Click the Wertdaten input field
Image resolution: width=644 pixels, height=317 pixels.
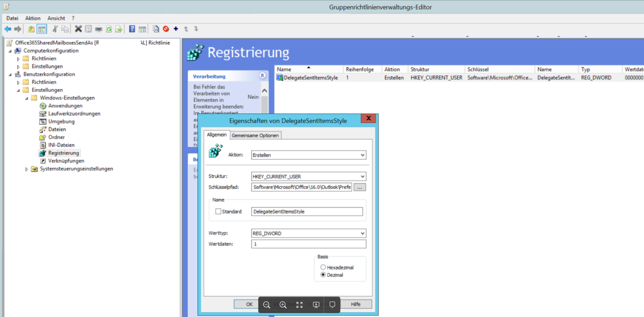click(308, 244)
